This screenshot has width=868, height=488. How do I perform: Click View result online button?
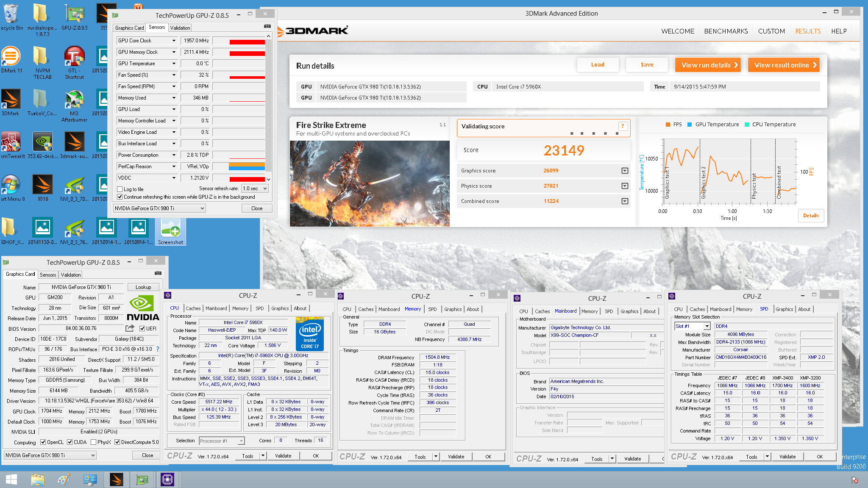coord(784,65)
